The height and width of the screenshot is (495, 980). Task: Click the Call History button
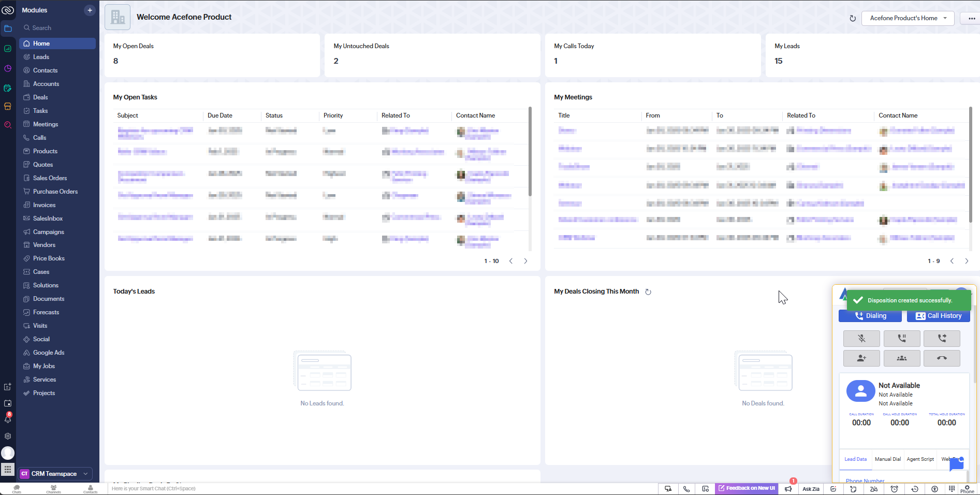(x=939, y=316)
